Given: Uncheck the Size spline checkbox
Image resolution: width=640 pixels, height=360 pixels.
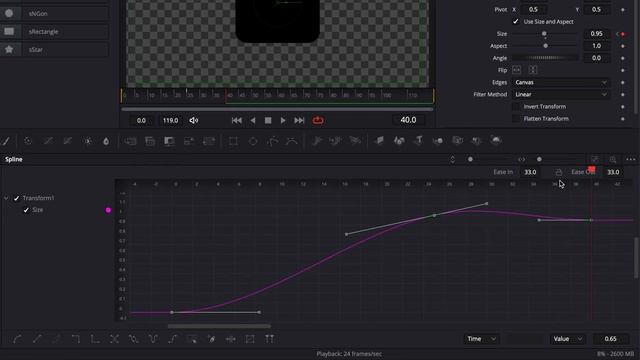Looking at the screenshot, I should point(26,210).
